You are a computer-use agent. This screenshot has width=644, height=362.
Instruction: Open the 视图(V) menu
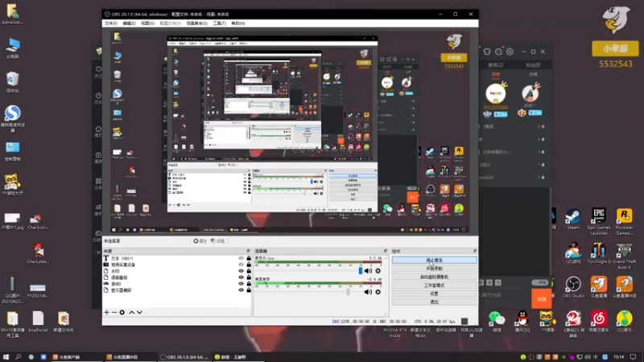[148, 23]
